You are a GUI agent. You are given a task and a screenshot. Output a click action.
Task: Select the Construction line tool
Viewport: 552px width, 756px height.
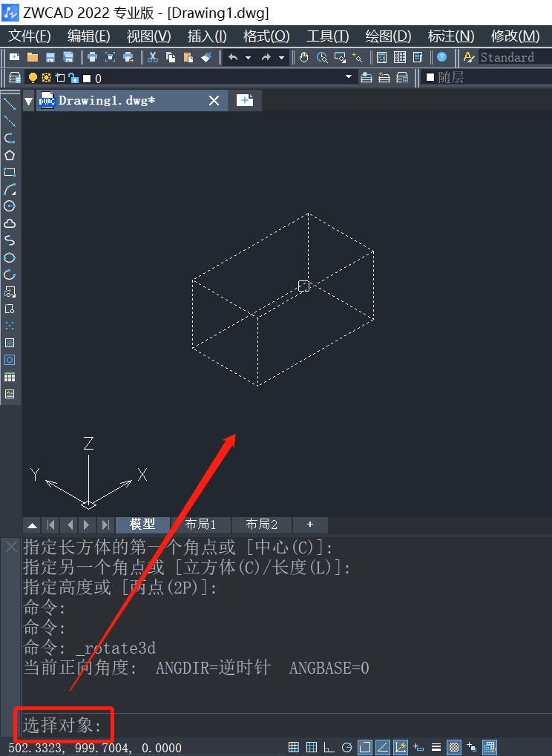click(10, 121)
